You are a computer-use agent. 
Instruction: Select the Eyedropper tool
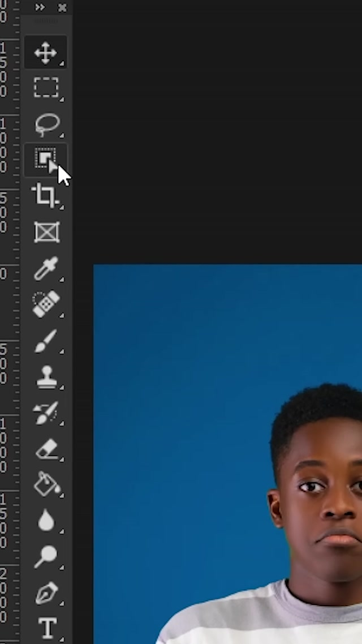pos(46,268)
